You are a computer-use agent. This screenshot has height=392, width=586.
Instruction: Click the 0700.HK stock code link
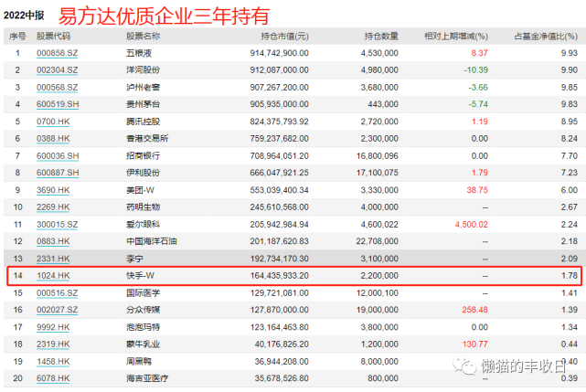[x=53, y=121]
